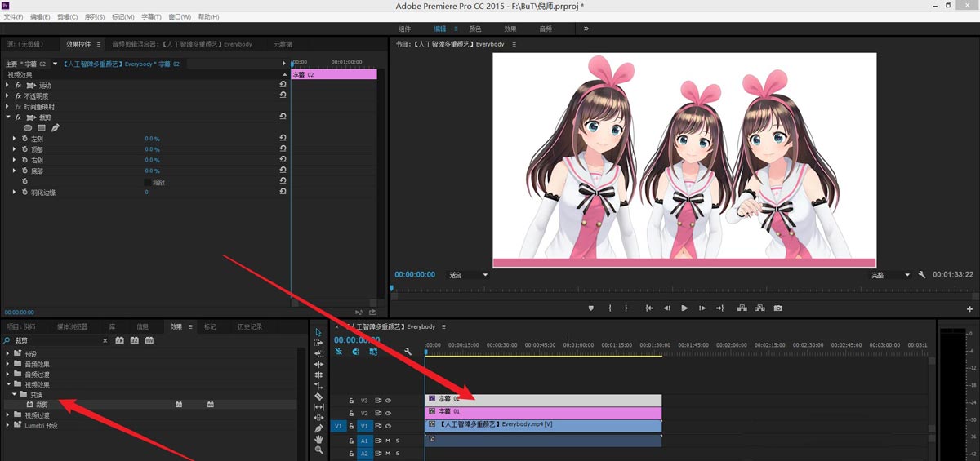
Task: Open the program monitor wrench settings
Action: tap(922, 275)
